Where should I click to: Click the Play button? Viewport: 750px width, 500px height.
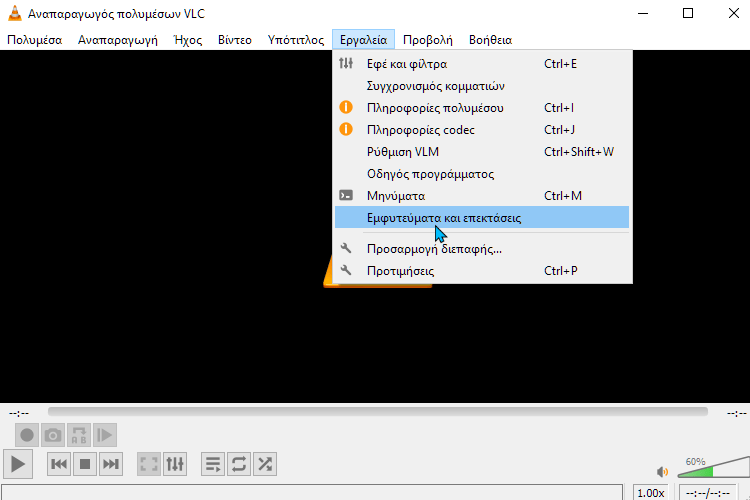[18, 464]
